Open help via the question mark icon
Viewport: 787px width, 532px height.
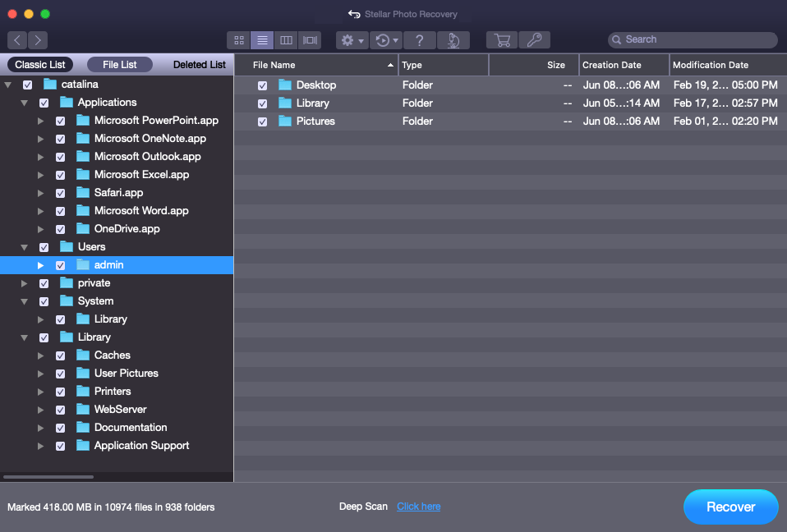tap(420, 40)
